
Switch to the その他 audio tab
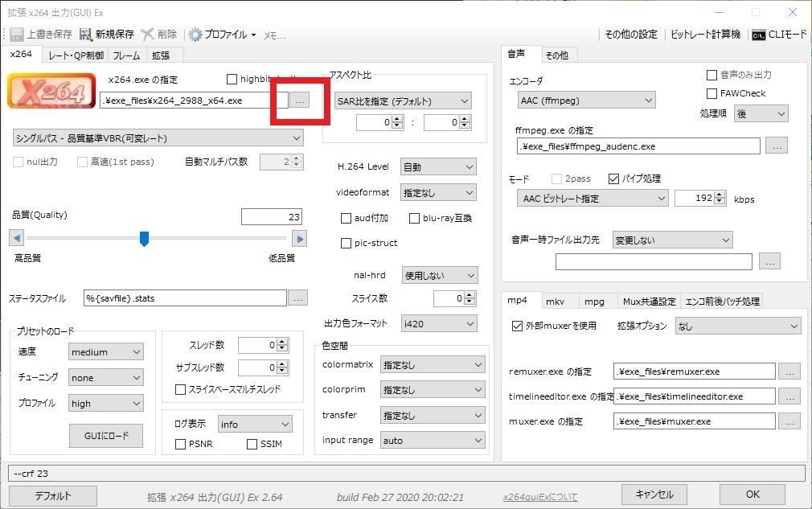coord(558,54)
